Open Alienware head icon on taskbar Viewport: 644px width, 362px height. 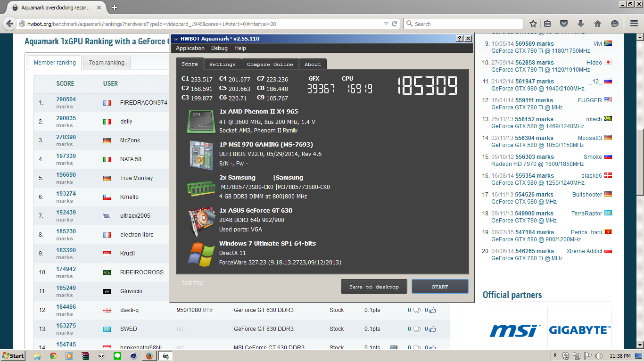pyautogui.click(x=101, y=356)
